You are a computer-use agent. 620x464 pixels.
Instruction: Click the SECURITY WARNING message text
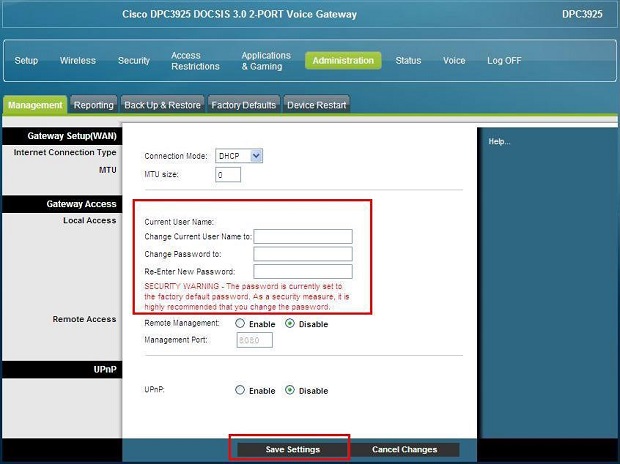pos(247,297)
